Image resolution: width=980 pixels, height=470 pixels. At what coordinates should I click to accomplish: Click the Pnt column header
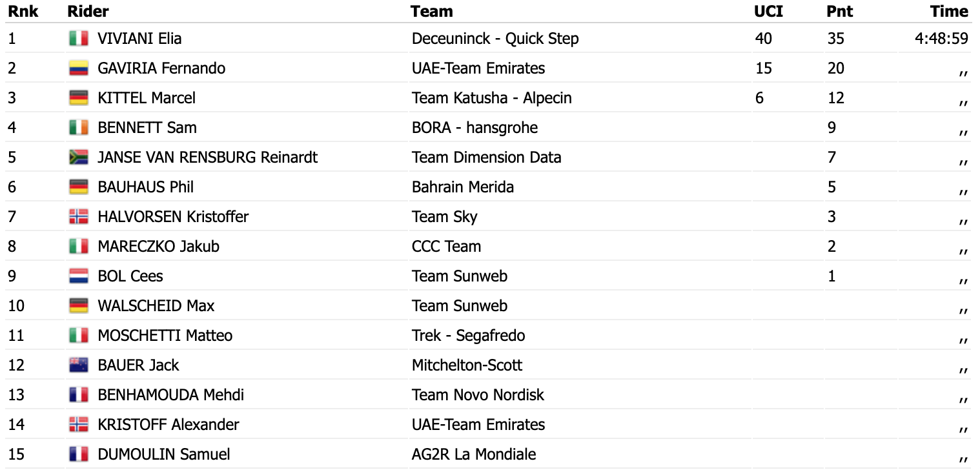click(840, 11)
